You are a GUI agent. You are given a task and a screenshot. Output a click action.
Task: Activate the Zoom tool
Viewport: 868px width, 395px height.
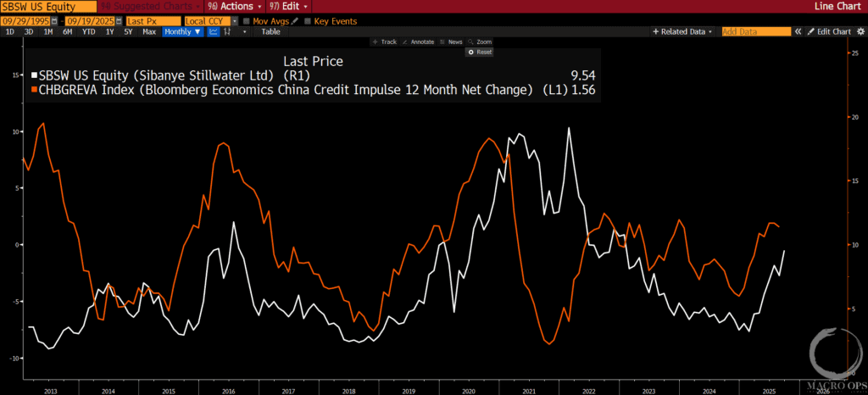coord(480,42)
